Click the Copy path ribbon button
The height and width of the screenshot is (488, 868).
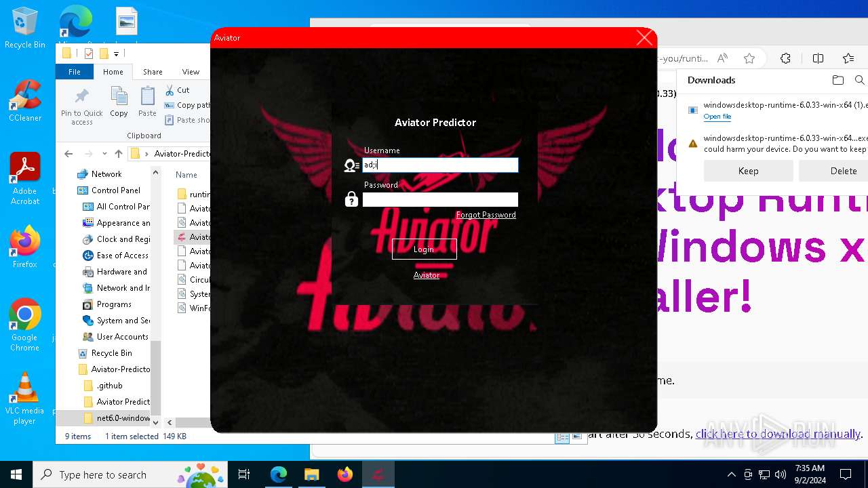188,105
